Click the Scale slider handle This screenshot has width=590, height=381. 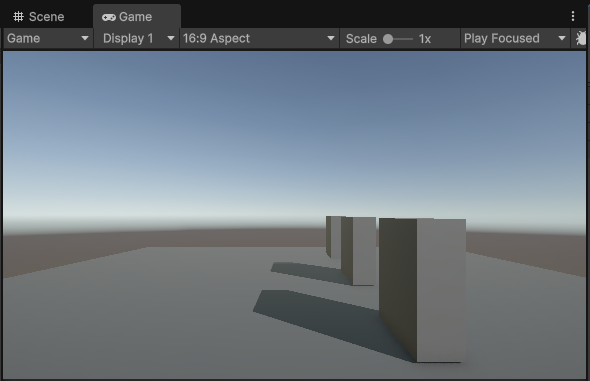[x=388, y=39]
